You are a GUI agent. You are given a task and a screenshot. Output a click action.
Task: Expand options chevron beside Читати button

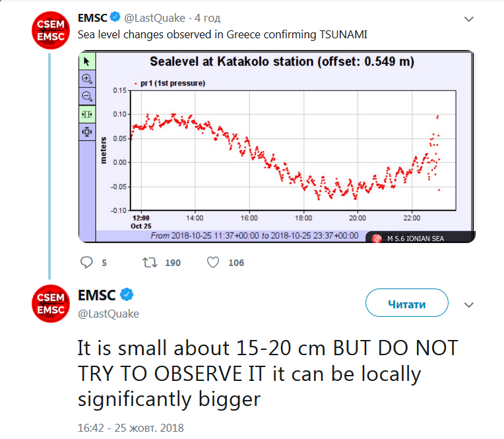(469, 305)
